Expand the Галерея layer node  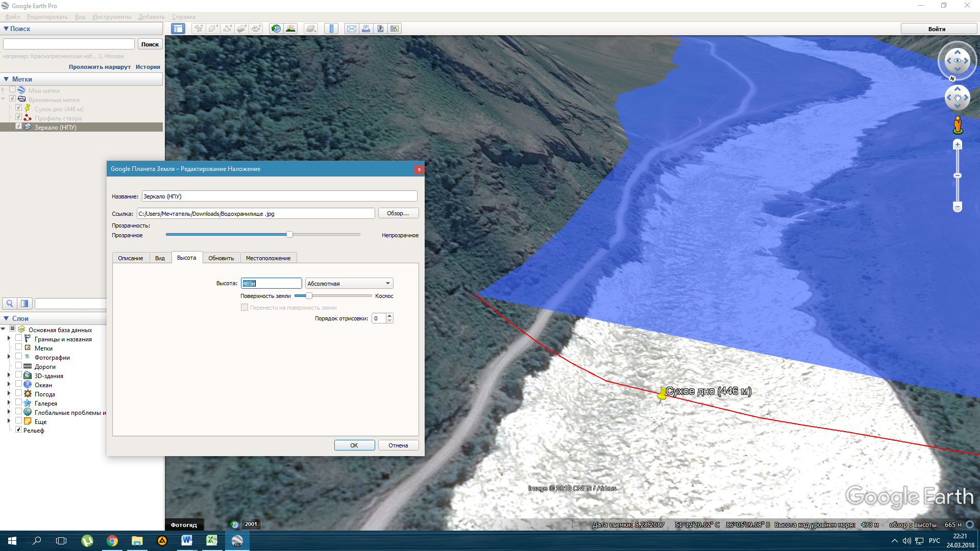pos(9,403)
